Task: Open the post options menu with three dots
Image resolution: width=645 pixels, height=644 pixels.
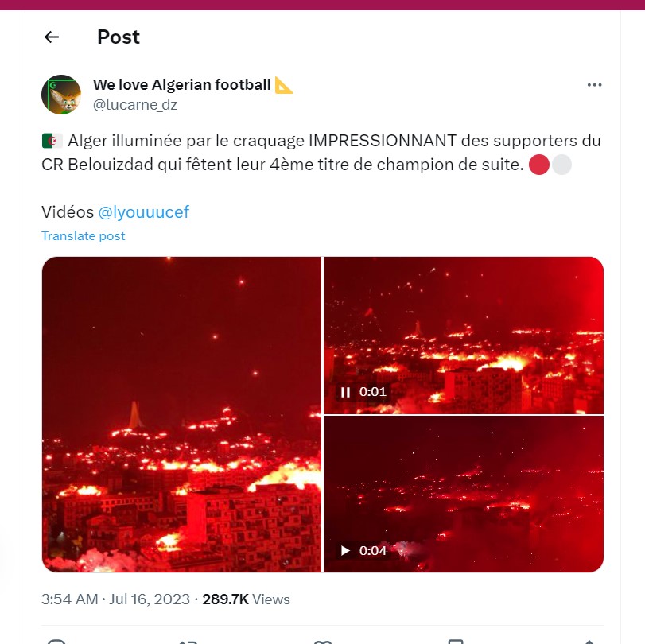Action: pos(594,84)
